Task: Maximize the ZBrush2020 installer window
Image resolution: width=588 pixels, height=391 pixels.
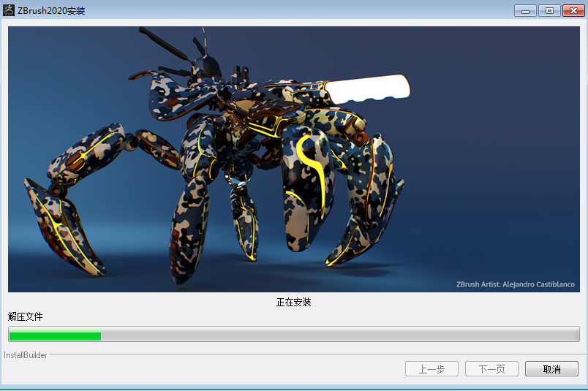Action: point(549,11)
